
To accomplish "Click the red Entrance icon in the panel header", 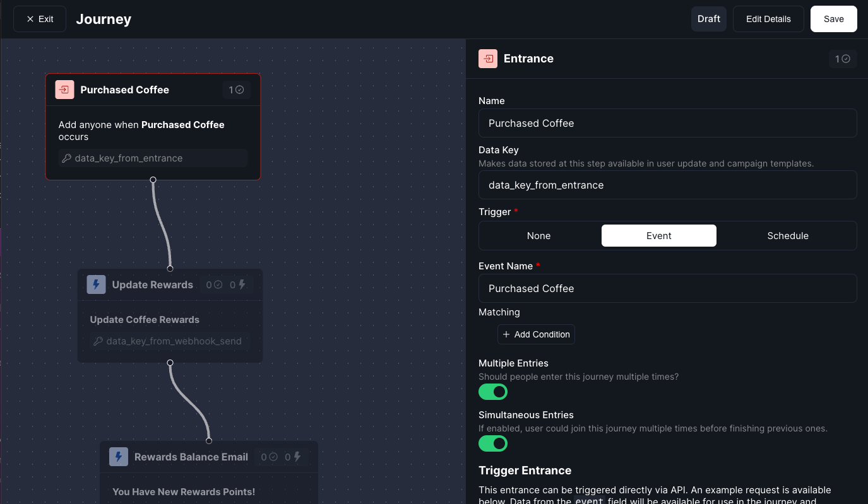I will pos(487,58).
